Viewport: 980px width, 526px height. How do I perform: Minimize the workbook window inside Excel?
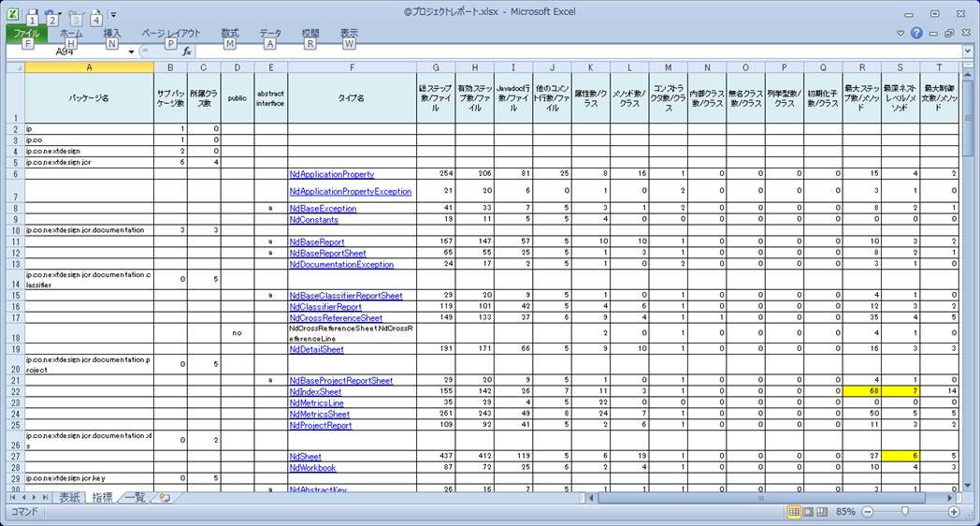(933, 34)
